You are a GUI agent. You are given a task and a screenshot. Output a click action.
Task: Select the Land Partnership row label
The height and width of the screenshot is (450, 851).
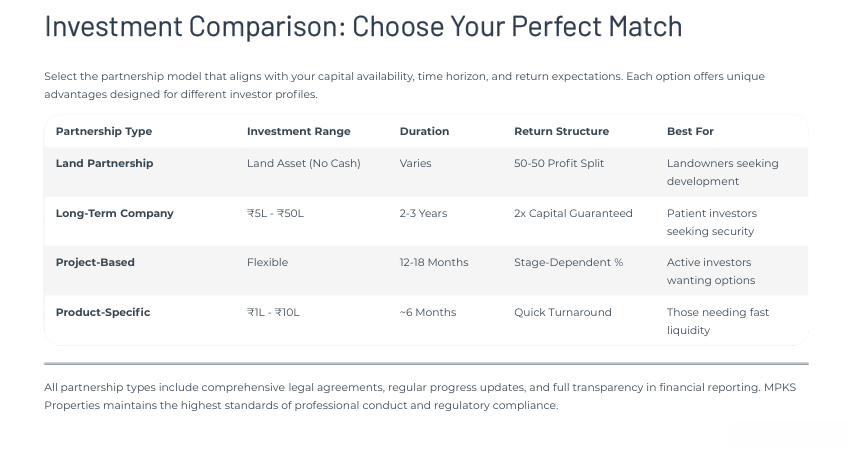pyautogui.click(x=104, y=163)
